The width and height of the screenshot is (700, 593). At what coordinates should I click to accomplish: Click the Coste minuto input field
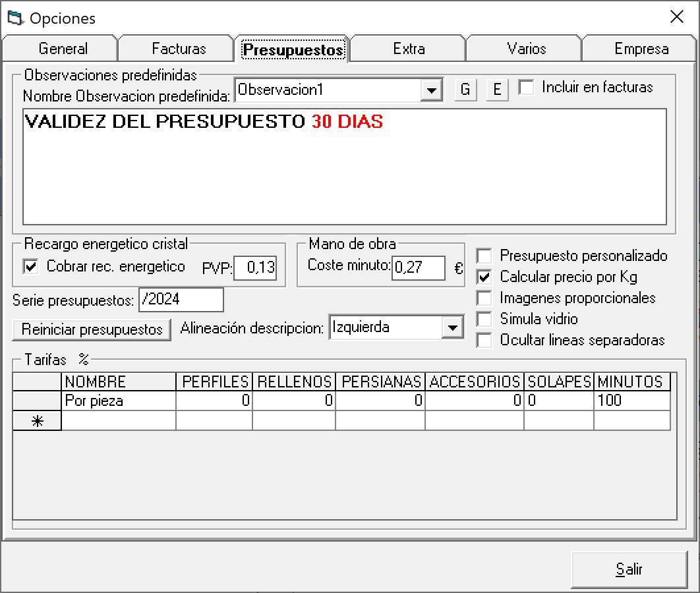coord(419,268)
